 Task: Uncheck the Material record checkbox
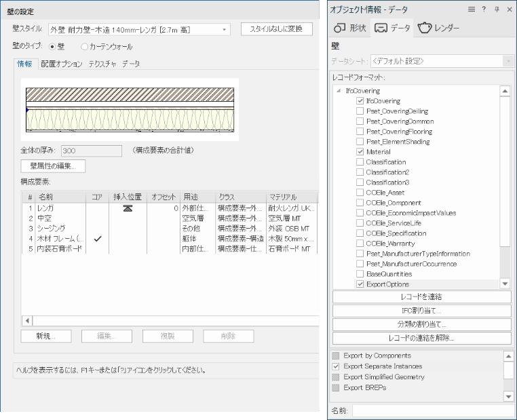360,152
